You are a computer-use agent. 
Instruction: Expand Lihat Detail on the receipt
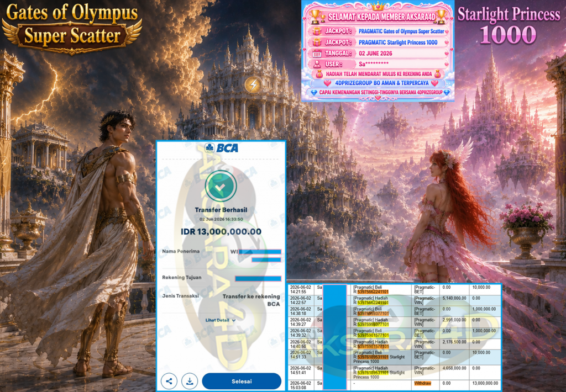(x=221, y=320)
